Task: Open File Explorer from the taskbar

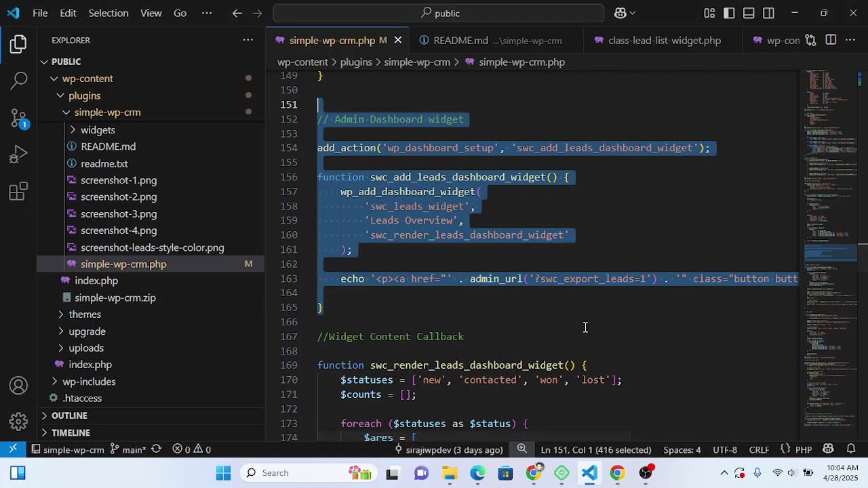Action: tap(450, 473)
